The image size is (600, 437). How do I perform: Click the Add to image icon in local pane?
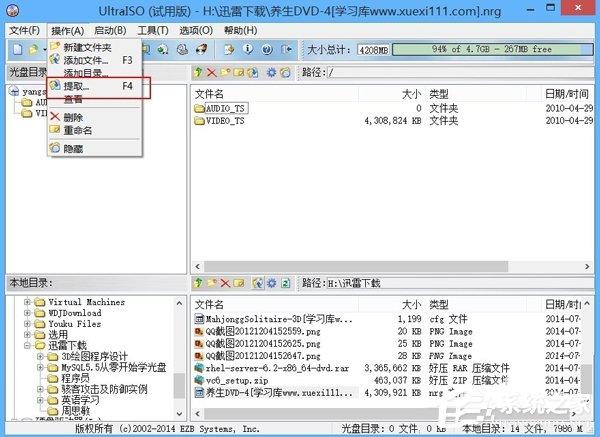tap(258, 283)
